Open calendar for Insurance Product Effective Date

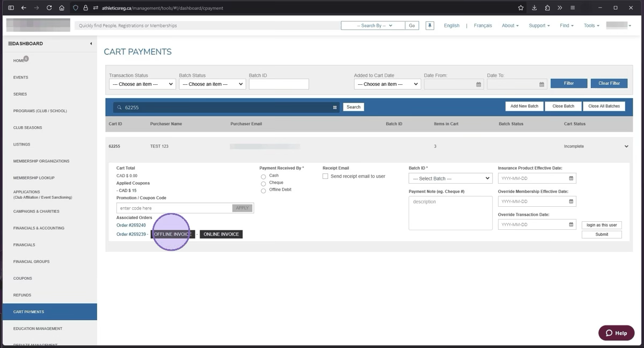(571, 178)
